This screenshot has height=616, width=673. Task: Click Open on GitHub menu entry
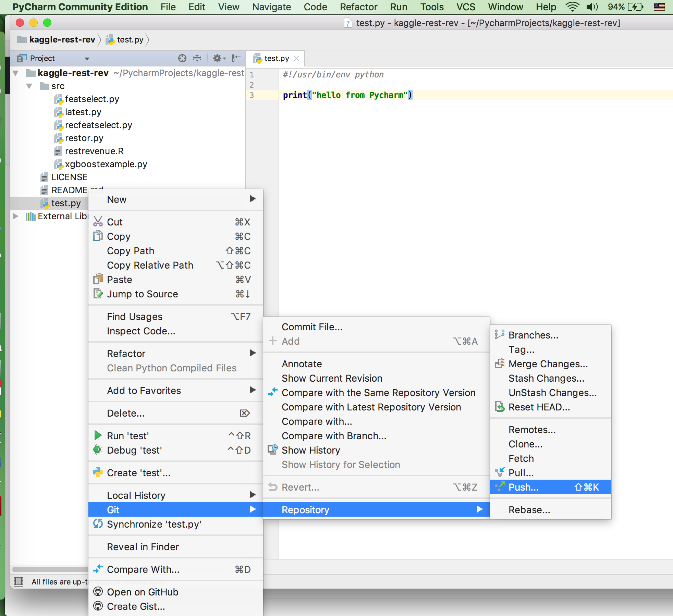[x=143, y=592]
